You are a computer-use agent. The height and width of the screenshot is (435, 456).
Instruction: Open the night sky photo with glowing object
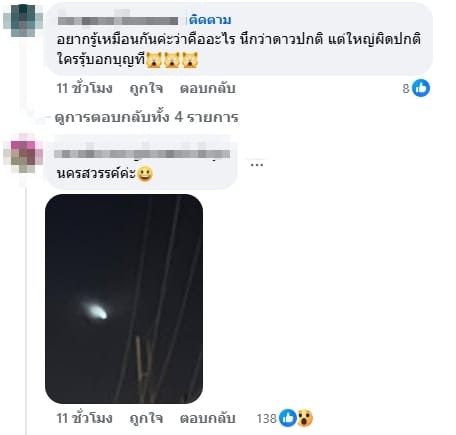point(124,299)
